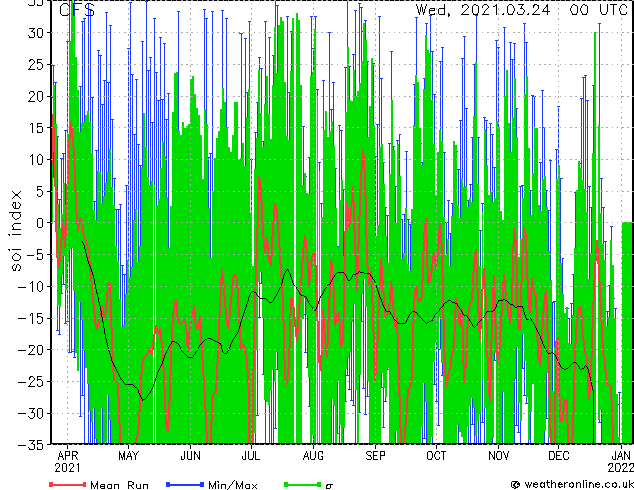
Task: Click the 'Min/Max' legend label
Action: coord(232,485)
